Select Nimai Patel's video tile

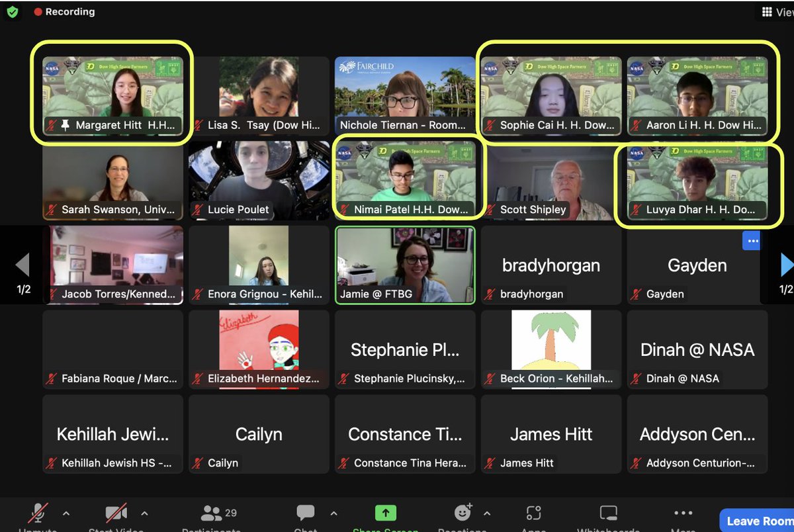tap(405, 180)
